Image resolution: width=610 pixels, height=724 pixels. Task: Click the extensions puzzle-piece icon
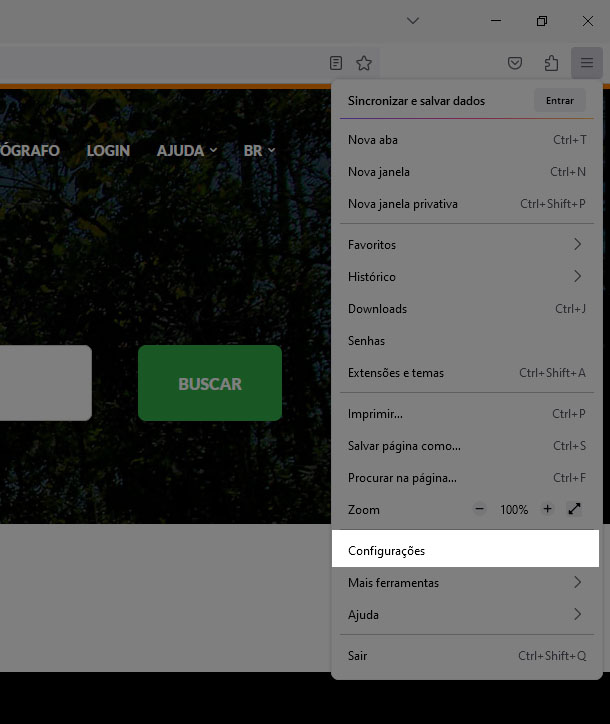[x=551, y=62]
